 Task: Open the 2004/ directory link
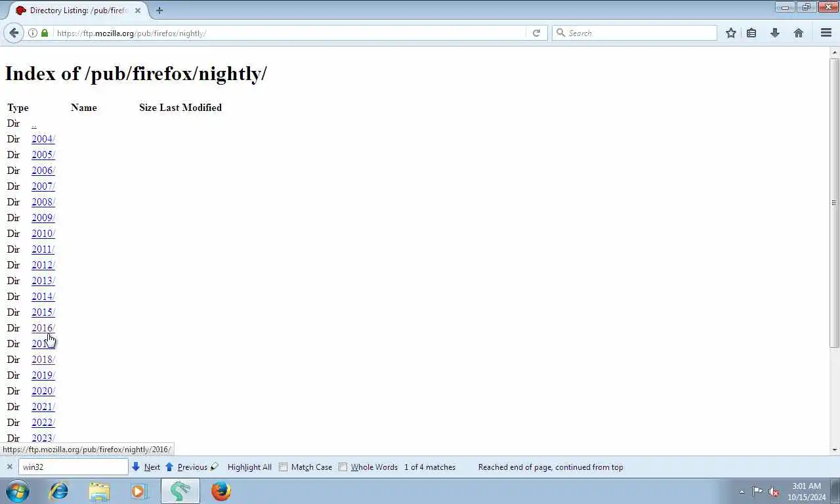[43, 139]
